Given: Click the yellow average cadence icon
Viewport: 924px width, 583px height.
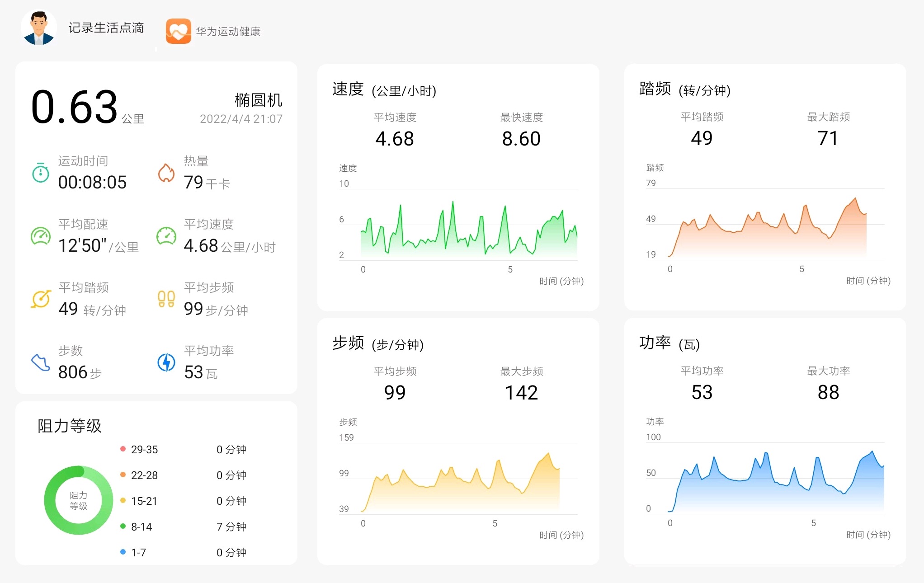Looking at the screenshot, I should [41, 299].
